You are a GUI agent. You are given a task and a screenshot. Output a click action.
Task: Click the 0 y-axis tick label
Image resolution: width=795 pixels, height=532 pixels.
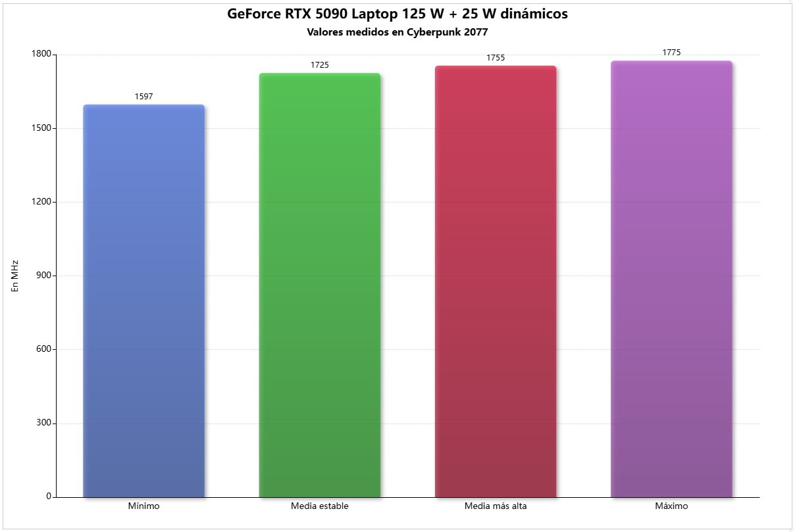[49, 496]
